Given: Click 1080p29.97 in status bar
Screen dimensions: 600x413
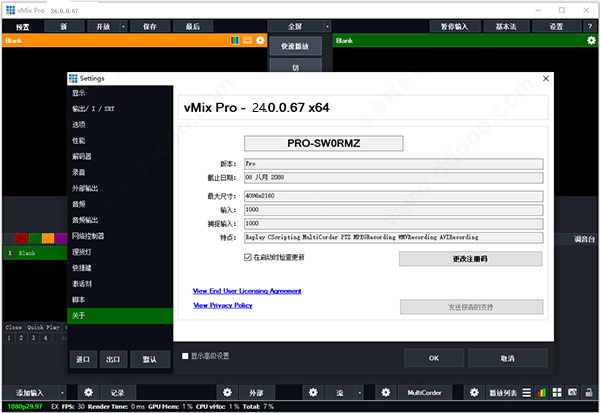Looking at the screenshot, I should (25, 406).
